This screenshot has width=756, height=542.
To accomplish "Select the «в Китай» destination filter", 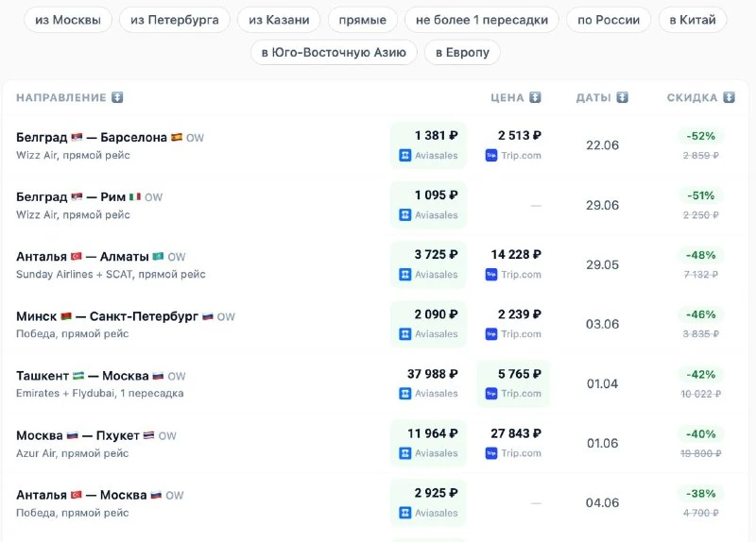I will (x=693, y=20).
